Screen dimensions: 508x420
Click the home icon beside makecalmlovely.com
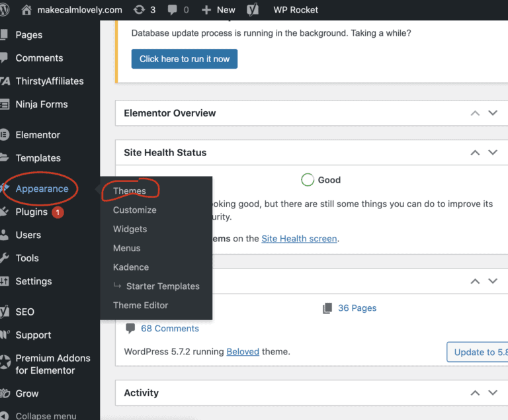[x=26, y=10]
